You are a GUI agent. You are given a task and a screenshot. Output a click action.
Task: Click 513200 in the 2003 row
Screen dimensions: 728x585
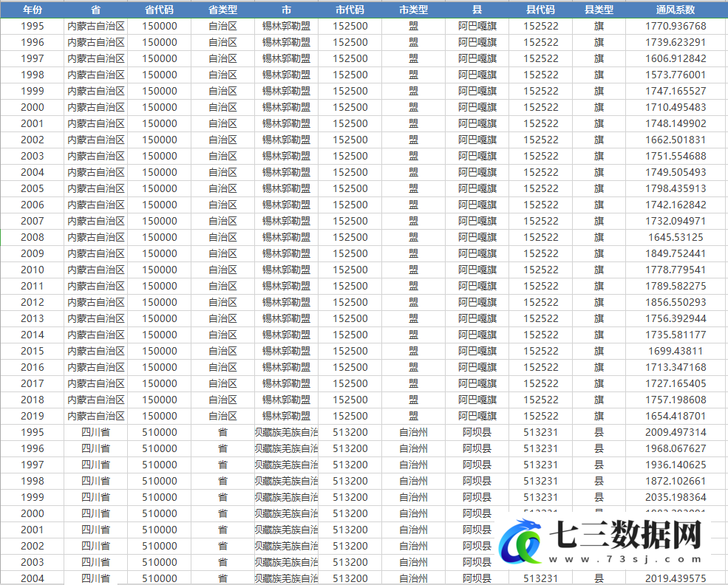[350, 562]
